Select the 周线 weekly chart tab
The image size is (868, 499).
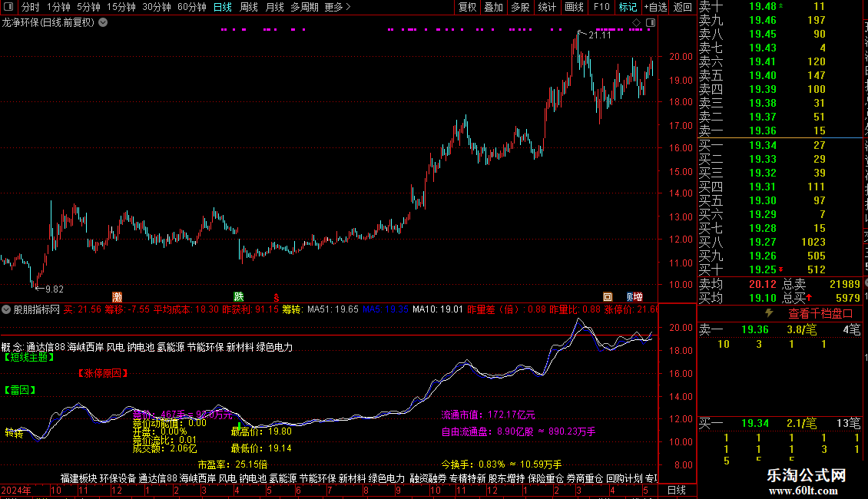point(249,7)
